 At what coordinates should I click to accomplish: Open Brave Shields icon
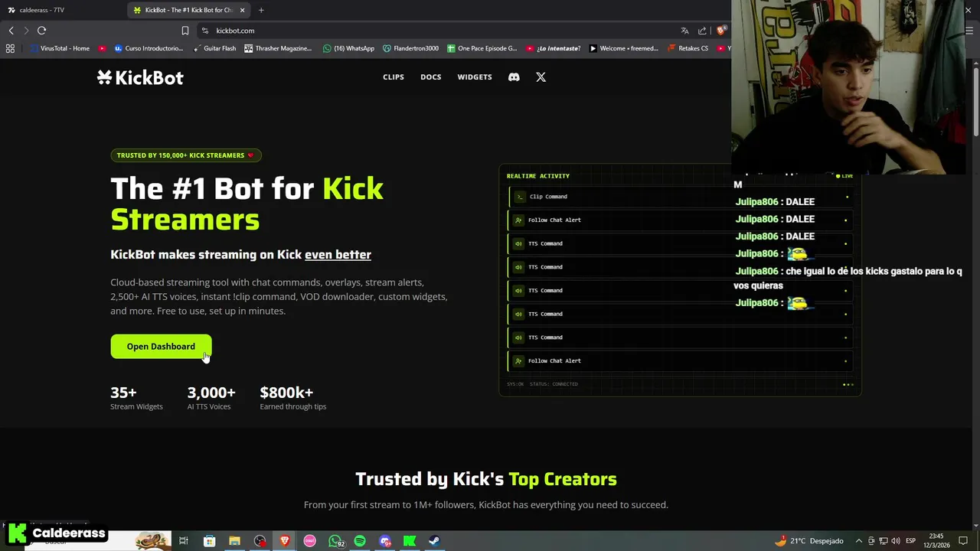click(720, 31)
